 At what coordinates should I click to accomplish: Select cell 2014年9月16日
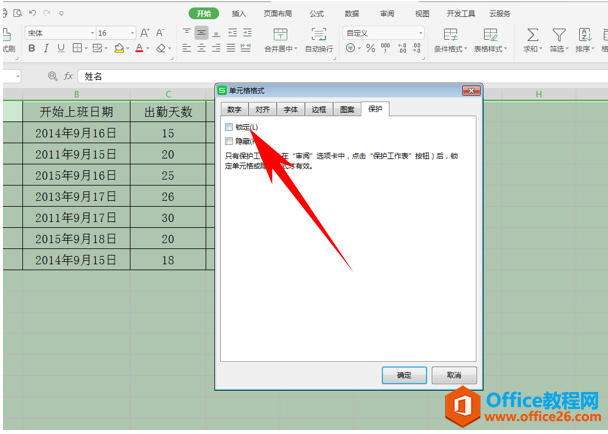click(76, 133)
